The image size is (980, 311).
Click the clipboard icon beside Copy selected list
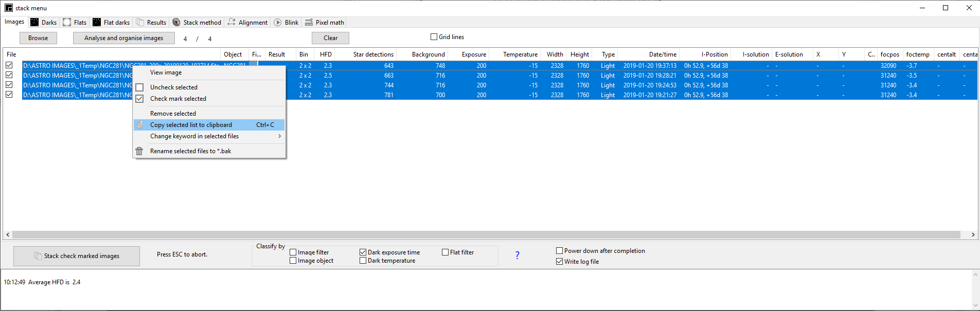139,125
